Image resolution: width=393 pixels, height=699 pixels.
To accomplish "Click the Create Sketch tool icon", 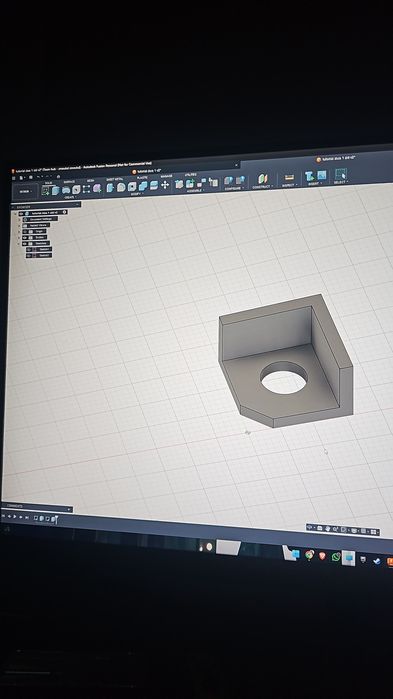I will coord(45,190).
